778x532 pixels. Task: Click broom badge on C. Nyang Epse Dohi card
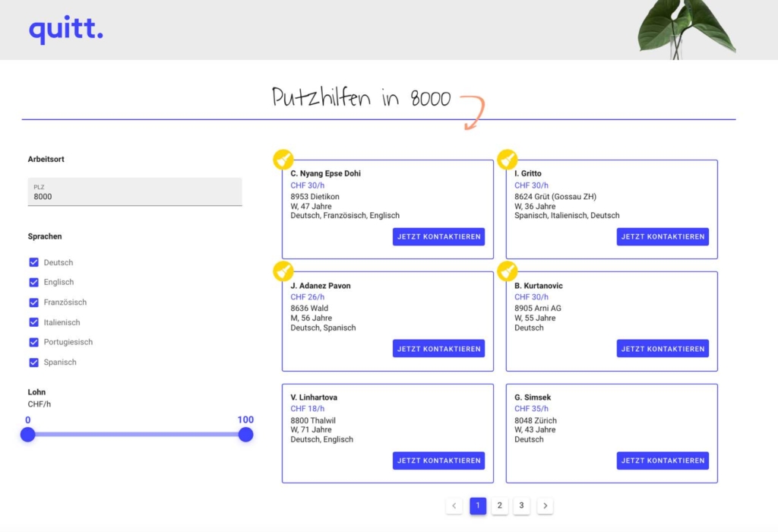click(x=283, y=160)
